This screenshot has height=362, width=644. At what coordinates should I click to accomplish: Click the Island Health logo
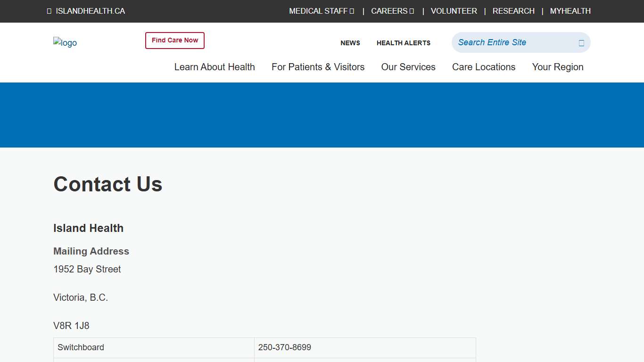click(65, 42)
